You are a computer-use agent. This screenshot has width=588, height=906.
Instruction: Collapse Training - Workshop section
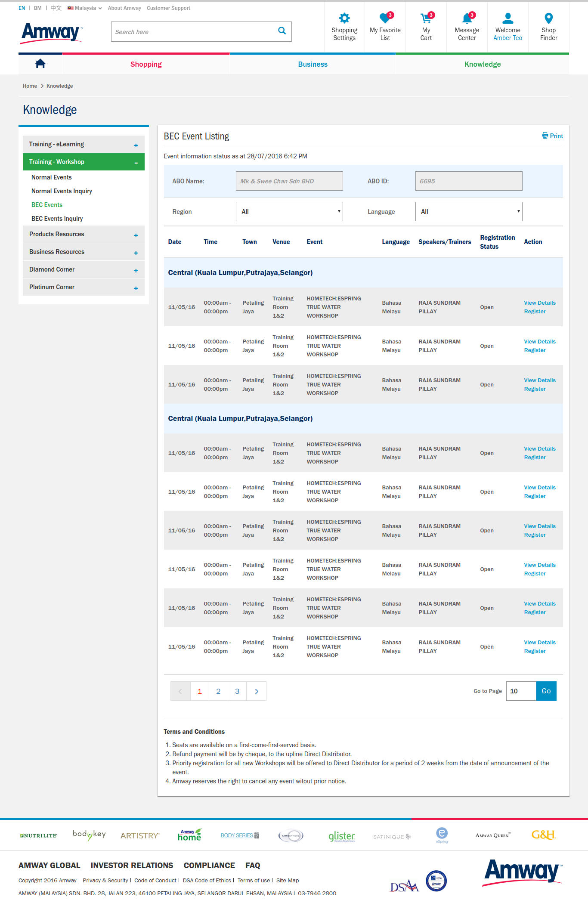point(84,162)
